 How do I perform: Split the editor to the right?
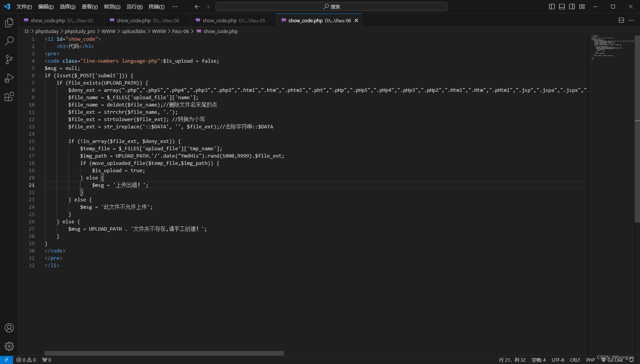click(621, 20)
